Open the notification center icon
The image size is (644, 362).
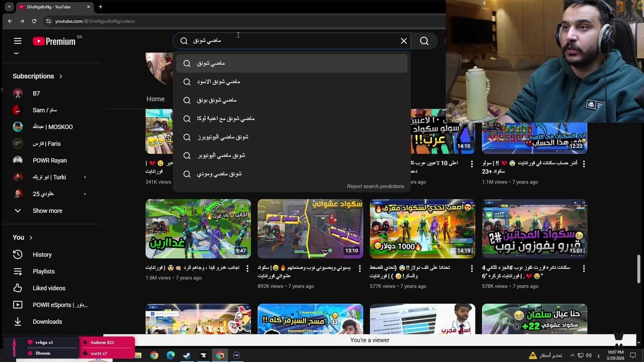coord(633,355)
